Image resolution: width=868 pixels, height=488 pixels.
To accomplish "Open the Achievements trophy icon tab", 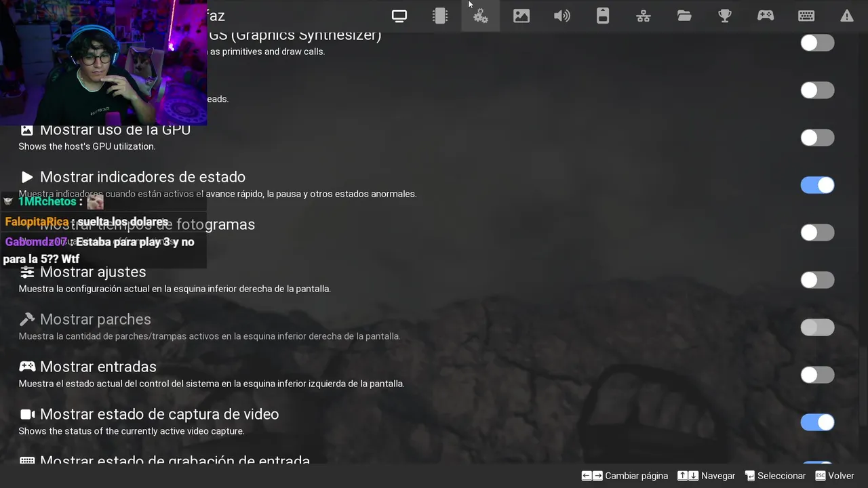I will 725,16.
